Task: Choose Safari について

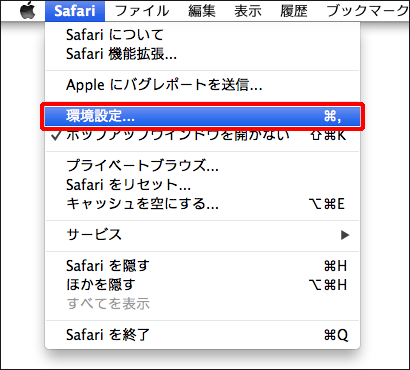Action: (x=202, y=35)
